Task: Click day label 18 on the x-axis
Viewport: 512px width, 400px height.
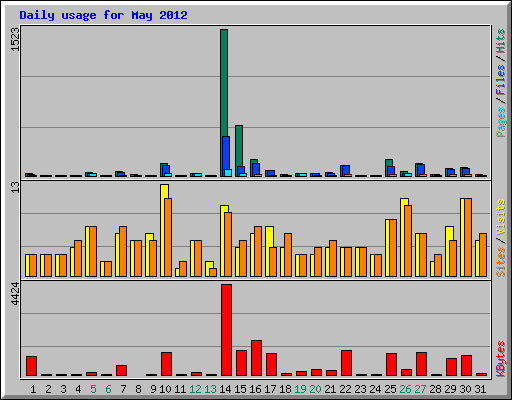Action: [x=285, y=389]
